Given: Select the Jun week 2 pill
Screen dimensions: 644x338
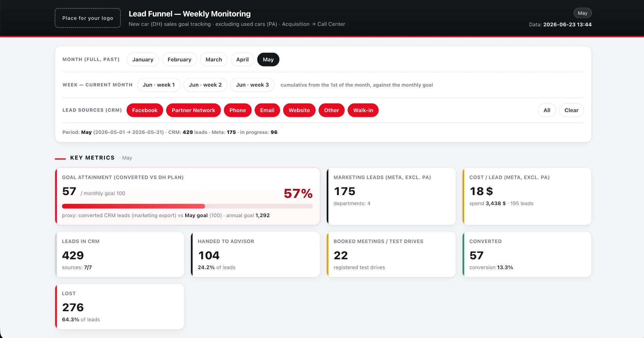Looking at the screenshot, I should point(205,85).
